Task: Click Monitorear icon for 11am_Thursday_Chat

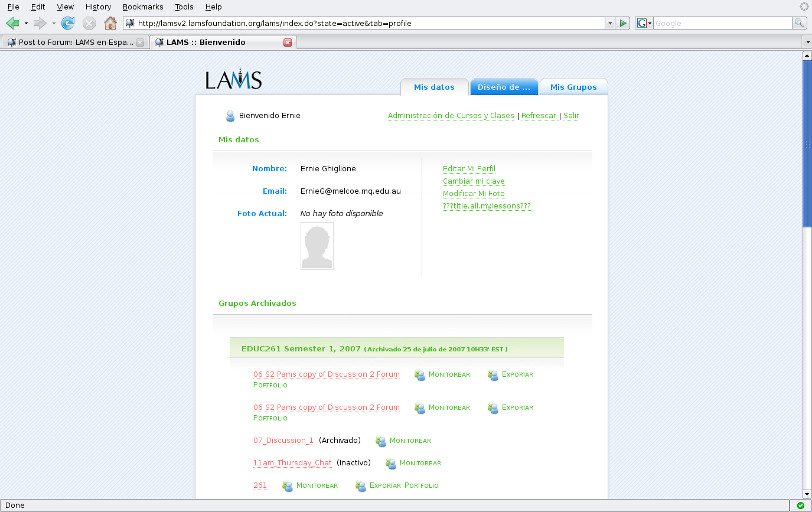Action: 391,464
